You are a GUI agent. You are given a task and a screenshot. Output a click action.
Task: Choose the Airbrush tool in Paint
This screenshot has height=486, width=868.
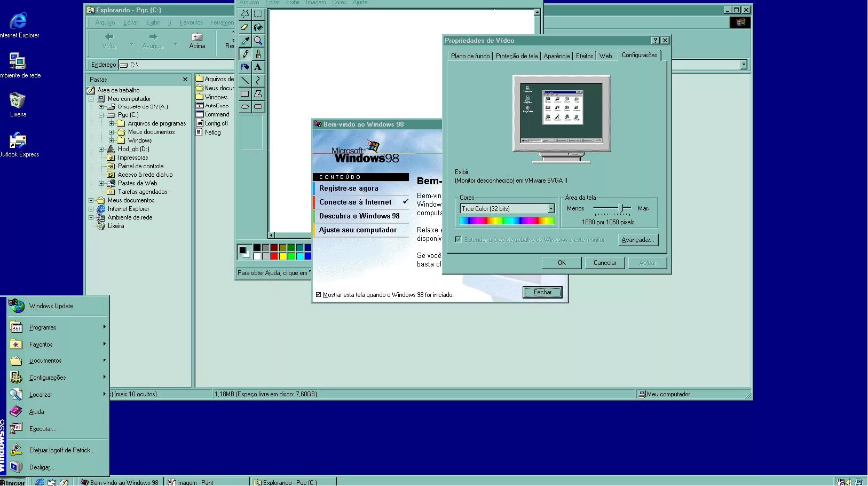[245, 67]
